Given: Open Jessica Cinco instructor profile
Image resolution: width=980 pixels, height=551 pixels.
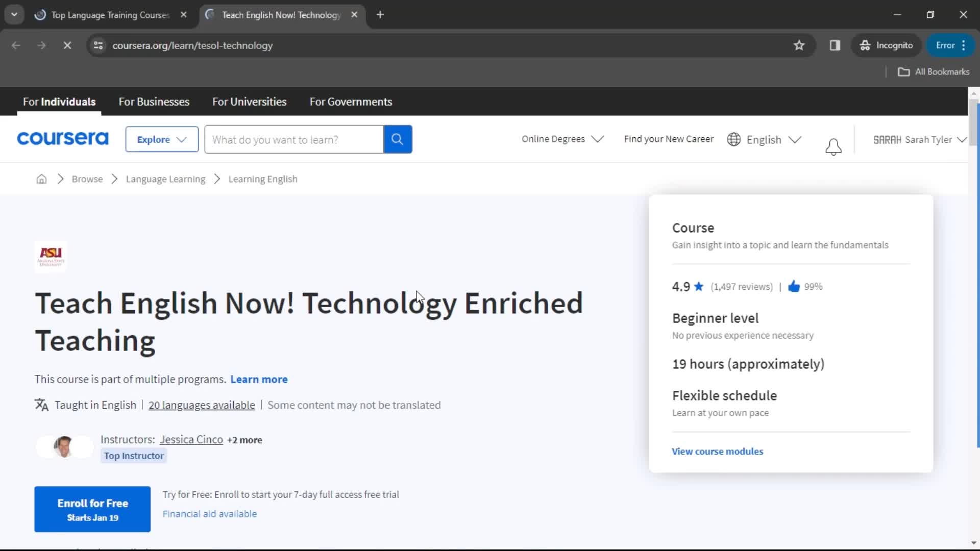Looking at the screenshot, I should 191,439.
